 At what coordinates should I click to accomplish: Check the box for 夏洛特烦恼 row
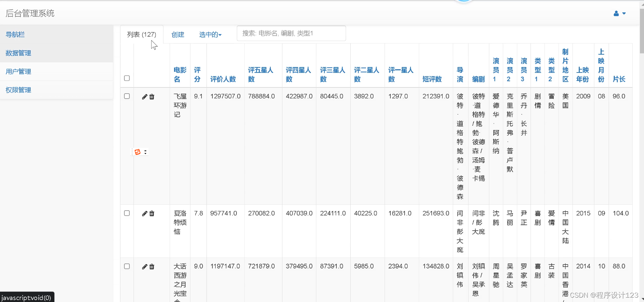pyautogui.click(x=127, y=213)
